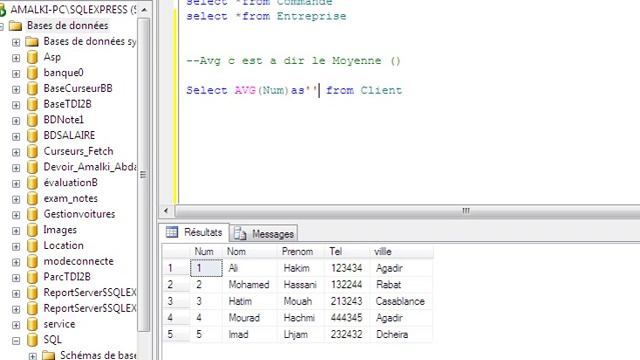This screenshot has width=640, height=360.
Task: Click the Résultats grid icon
Action: pyautogui.click(x=172, y=232)
